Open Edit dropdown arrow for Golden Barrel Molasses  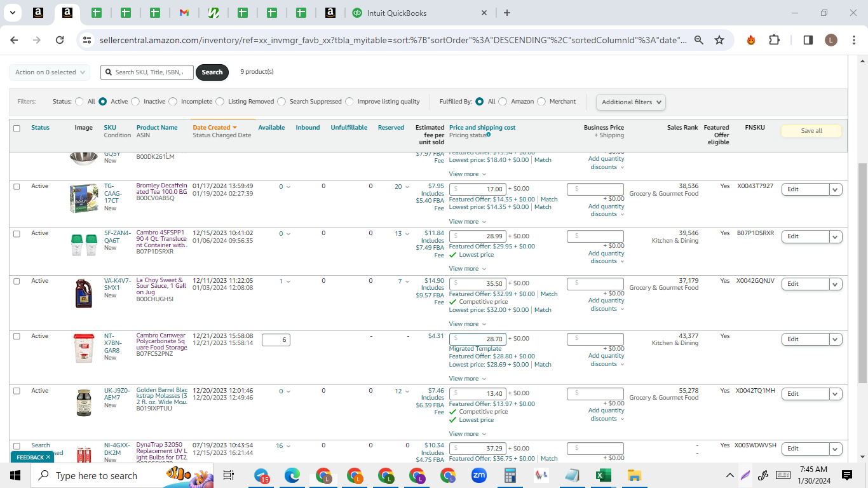click(x=836, y=394)
